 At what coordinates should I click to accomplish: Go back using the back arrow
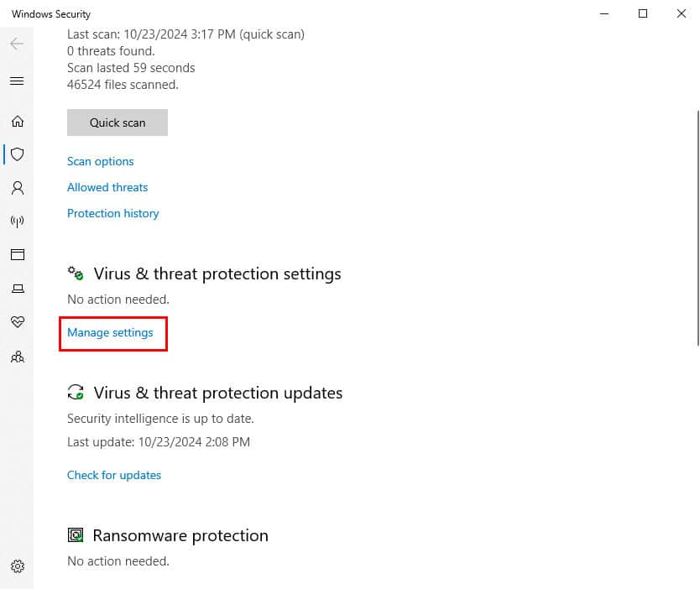(x=17, y=44)
